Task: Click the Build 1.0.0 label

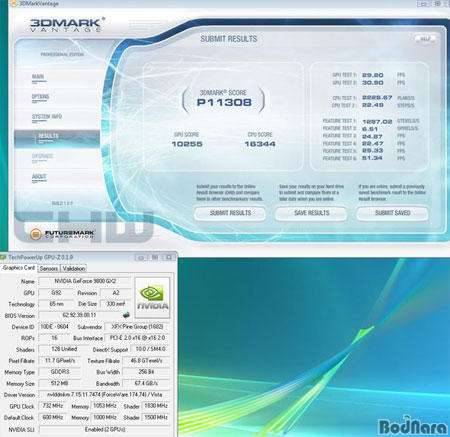Action: pos(62,203)
